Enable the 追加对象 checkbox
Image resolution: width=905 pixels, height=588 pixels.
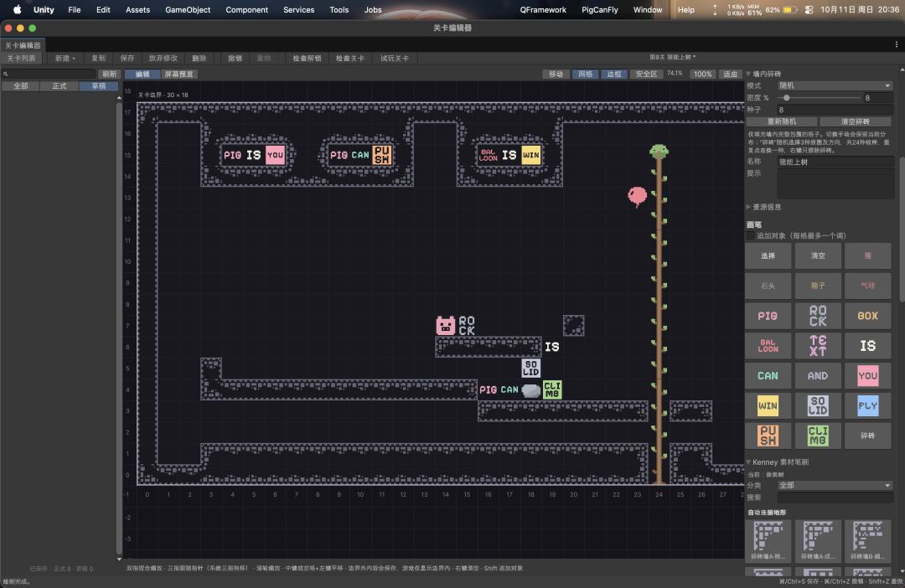coord(750,236)
